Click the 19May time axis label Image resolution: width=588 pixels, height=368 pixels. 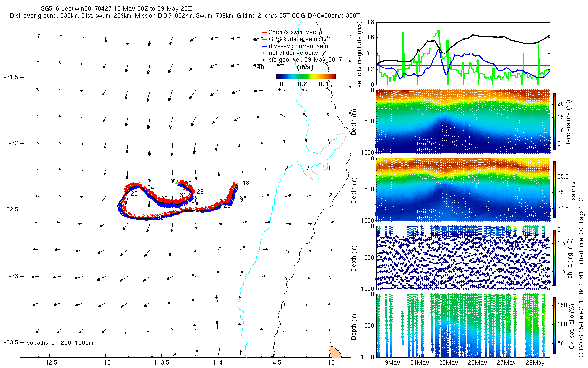[391, 363]
